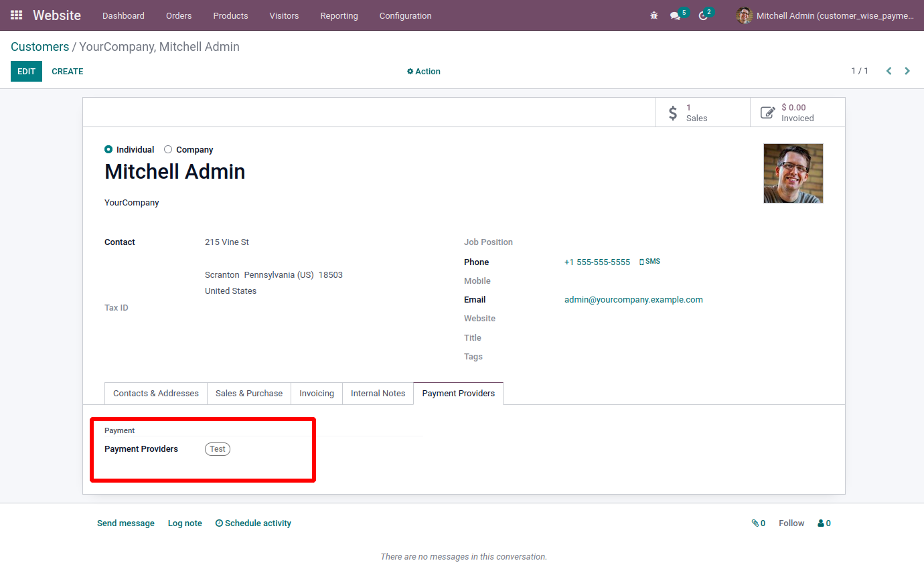This screenshot has width=924, height=577.
Task: Click the United States country text
Action: (230, 291)
